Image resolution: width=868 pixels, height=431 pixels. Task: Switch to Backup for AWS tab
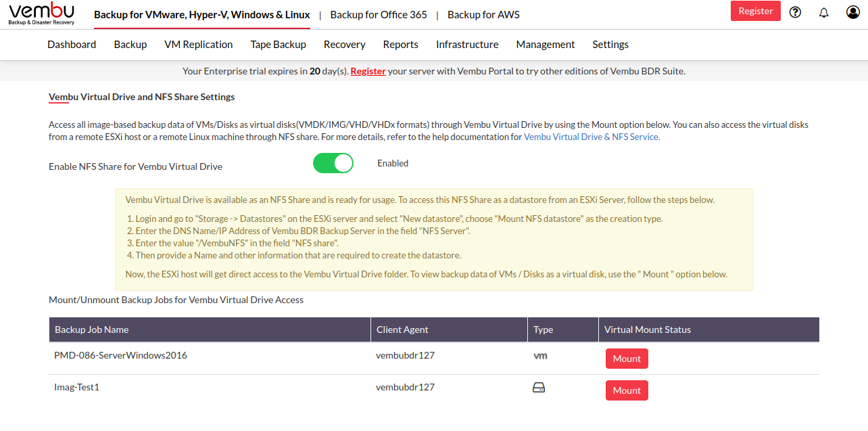483,14
